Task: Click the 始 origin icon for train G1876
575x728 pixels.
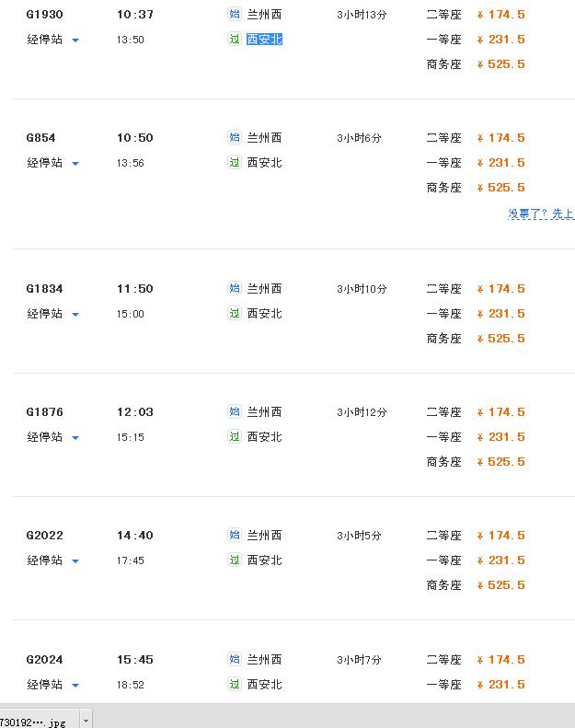Action: click(235, 411)
